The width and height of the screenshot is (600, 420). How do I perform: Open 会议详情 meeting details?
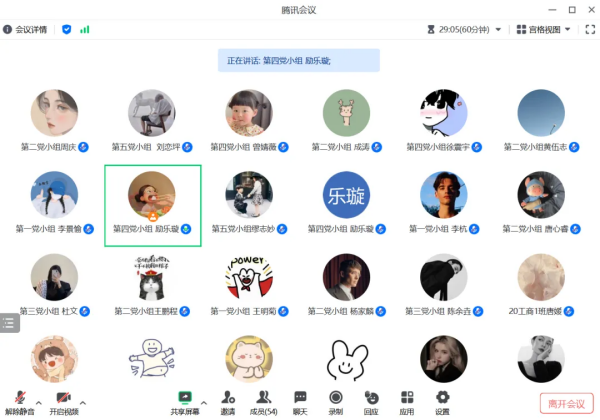tap(25, 29)
